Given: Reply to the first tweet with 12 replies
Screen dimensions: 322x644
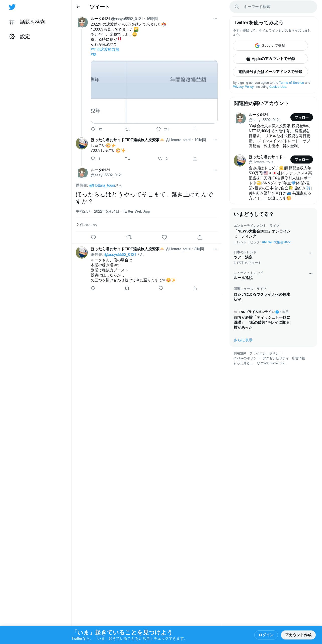Looking at the screenshot, I should tap(93, 129).
